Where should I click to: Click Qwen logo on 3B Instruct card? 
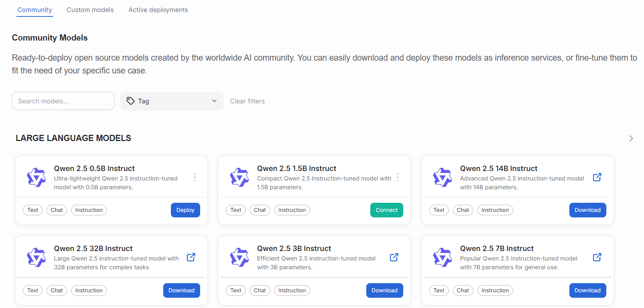pos(240,258)
